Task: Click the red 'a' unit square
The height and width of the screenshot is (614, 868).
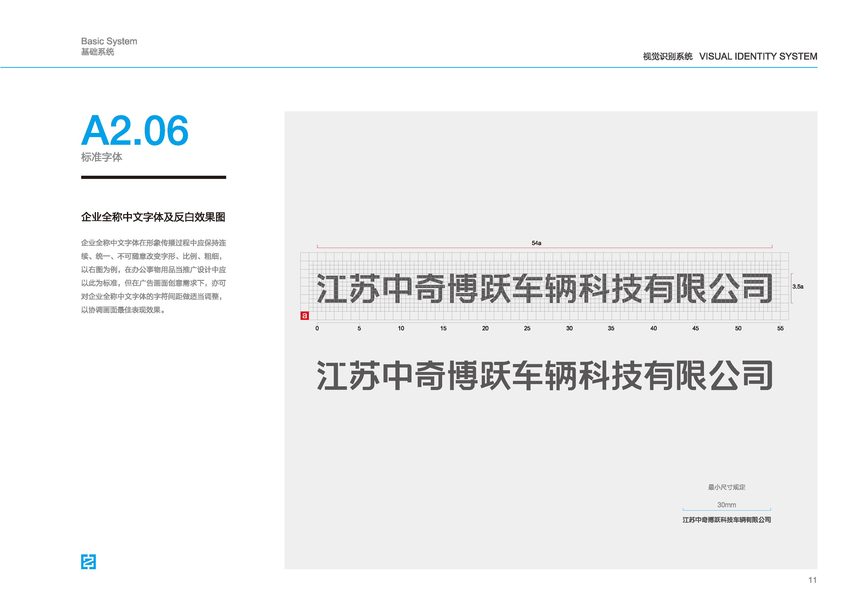Action: (x=304, y=315)
